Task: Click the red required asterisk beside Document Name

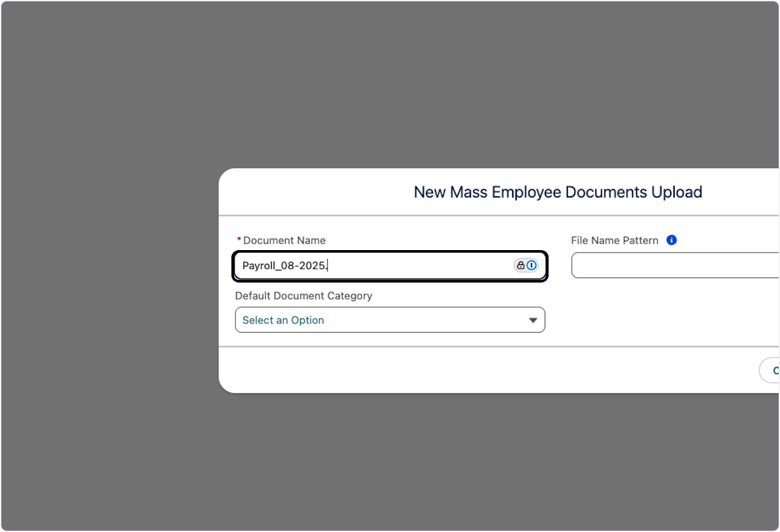Action: (x=239, y=240)
